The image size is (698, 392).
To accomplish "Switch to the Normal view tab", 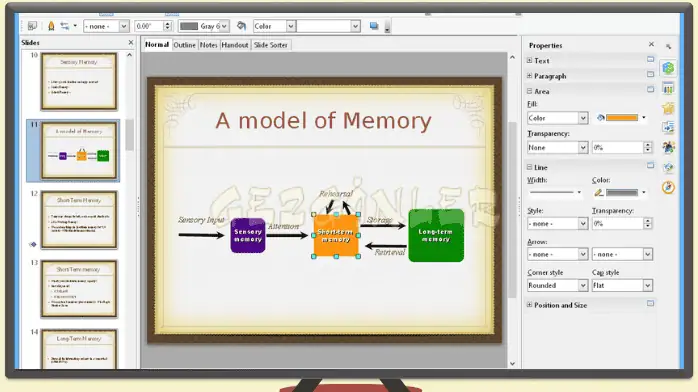I will [157, 44].
